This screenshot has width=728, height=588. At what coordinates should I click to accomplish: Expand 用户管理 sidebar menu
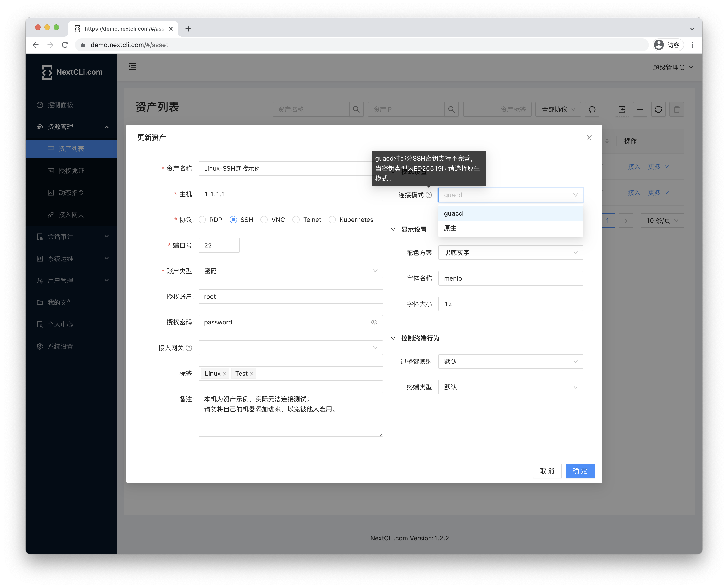(71, 281)
